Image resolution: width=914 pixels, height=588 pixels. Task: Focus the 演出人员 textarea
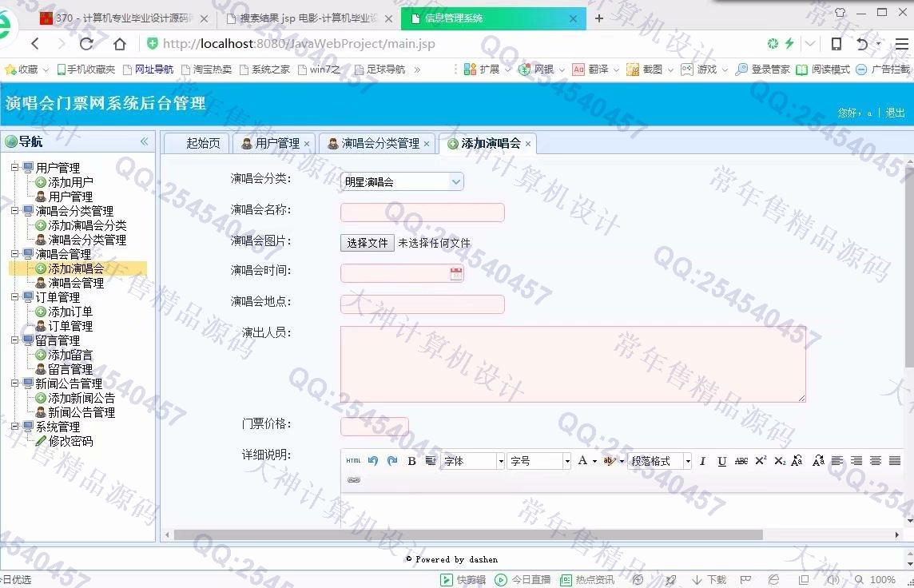(573, 364)
